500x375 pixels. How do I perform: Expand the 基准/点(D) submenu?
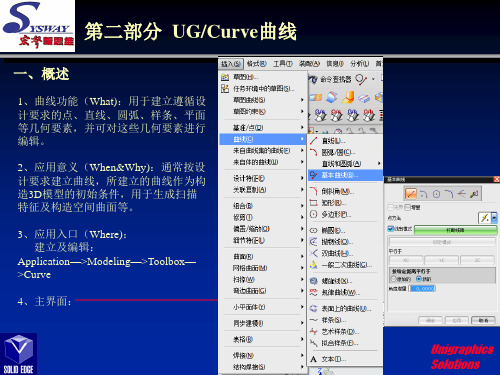(262, 128)
